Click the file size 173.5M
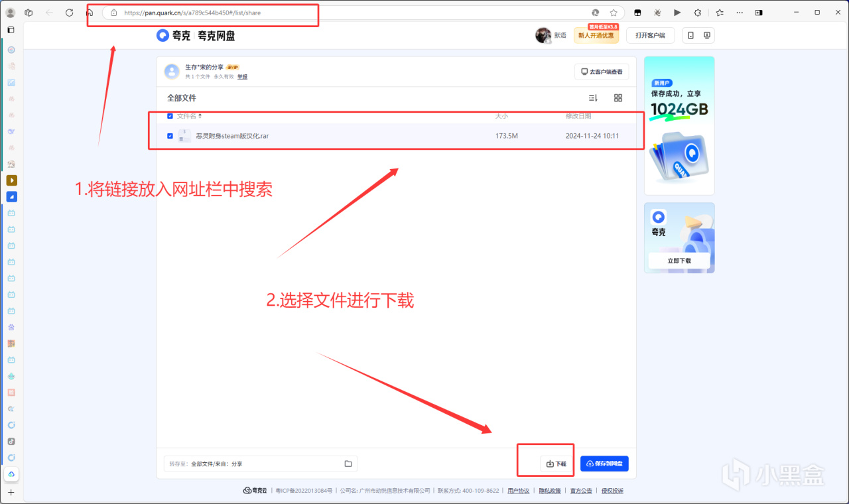 click(507, 136)
